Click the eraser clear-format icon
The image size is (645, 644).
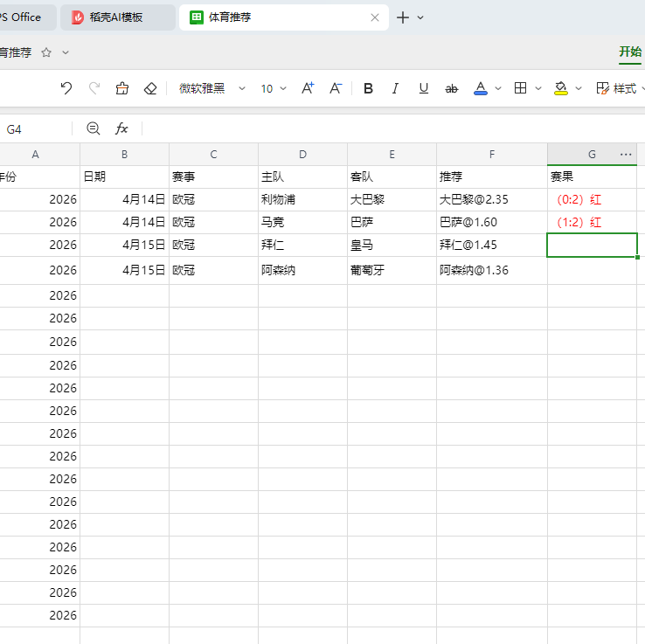click(x=150, y=88)
